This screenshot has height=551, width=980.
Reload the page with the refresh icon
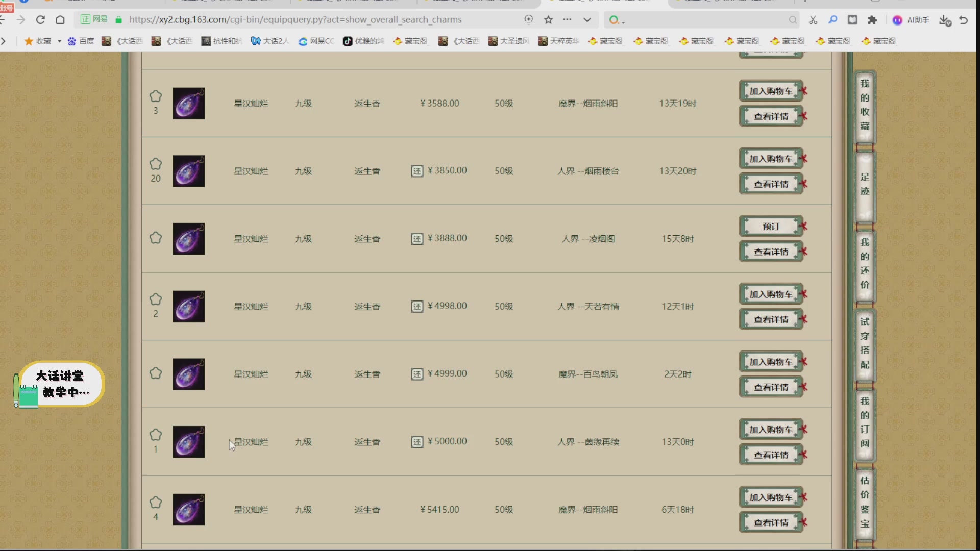pos(40,20)
